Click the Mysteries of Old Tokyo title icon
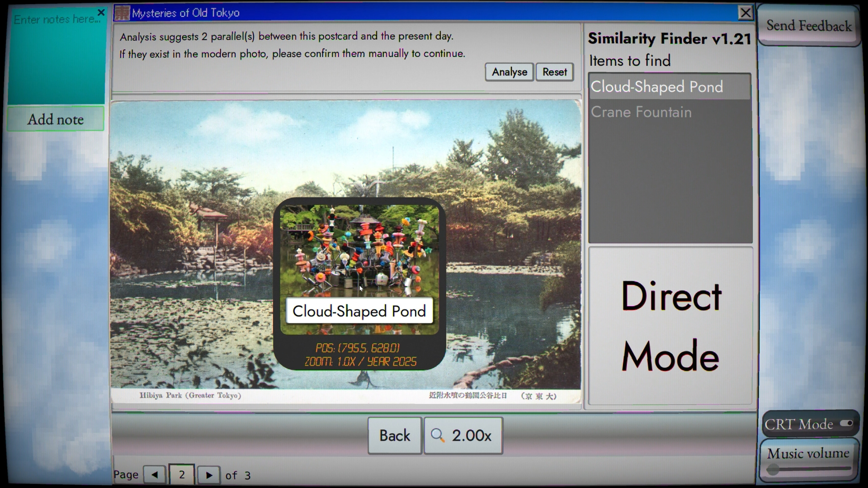The height and width of the screenshot is (488, 868). [x=122, y=13]
